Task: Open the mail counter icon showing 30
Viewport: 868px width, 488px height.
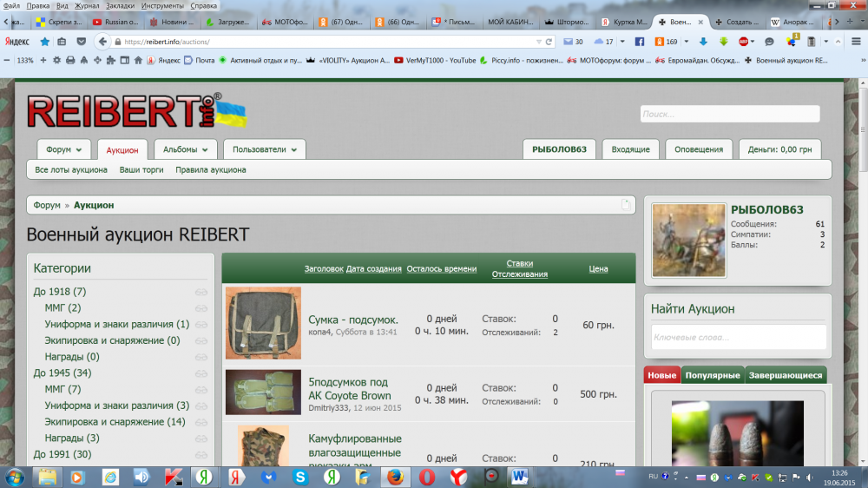Action: [x=573, y=42]
